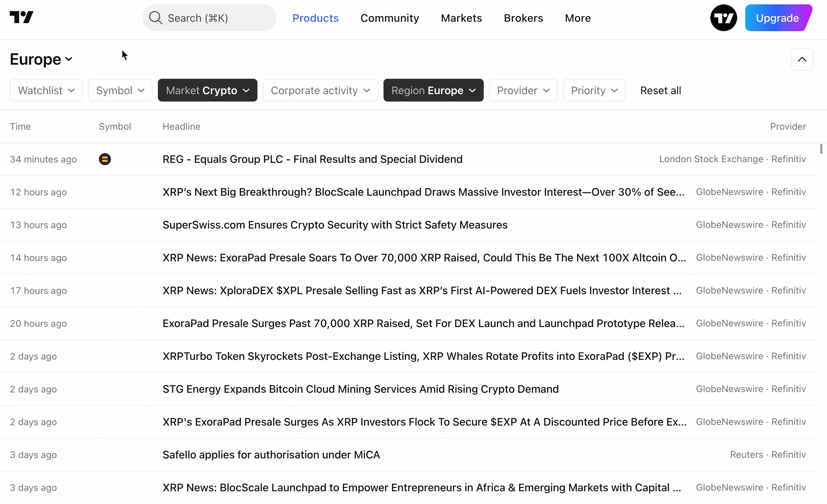The image size is (827, 504).
Task: Open the Community menu
Action: coord(389,18)
